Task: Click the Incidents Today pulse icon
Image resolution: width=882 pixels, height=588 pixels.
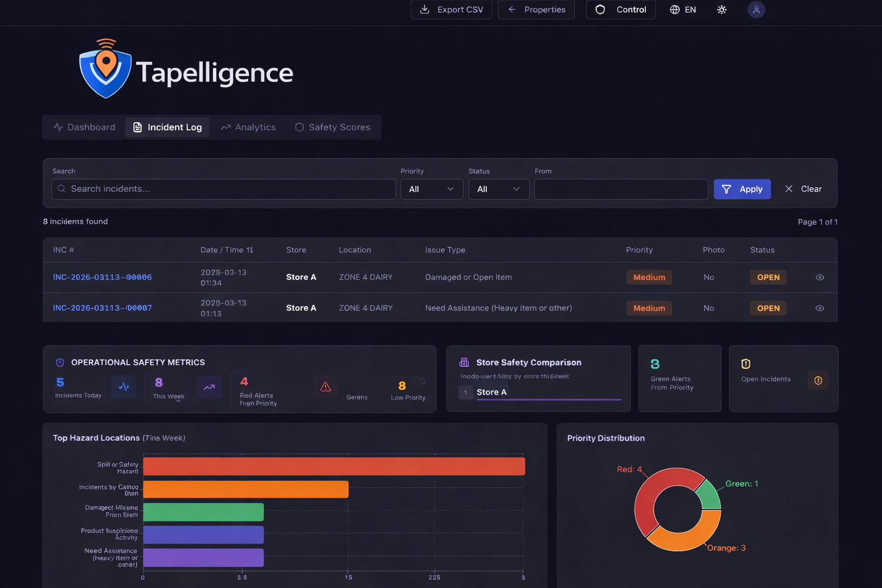Action: tap(123, 387)
